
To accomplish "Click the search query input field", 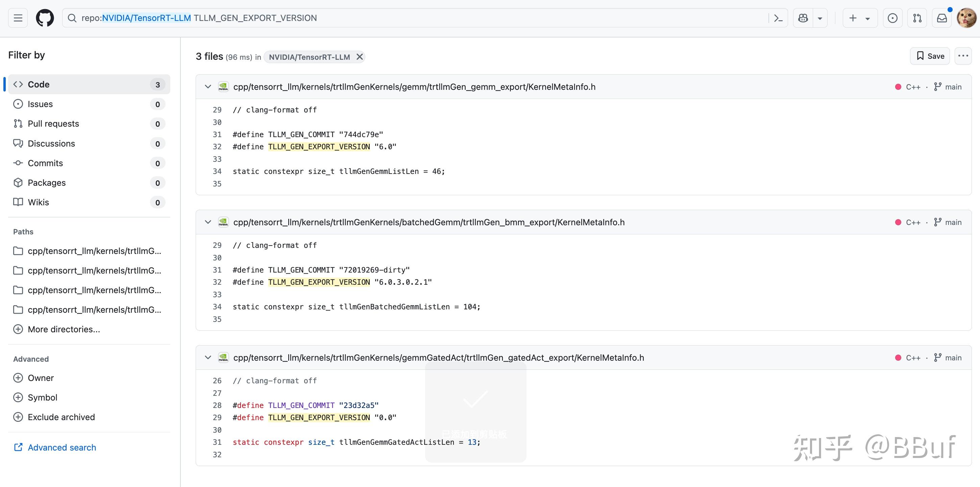I will point(418,18).
